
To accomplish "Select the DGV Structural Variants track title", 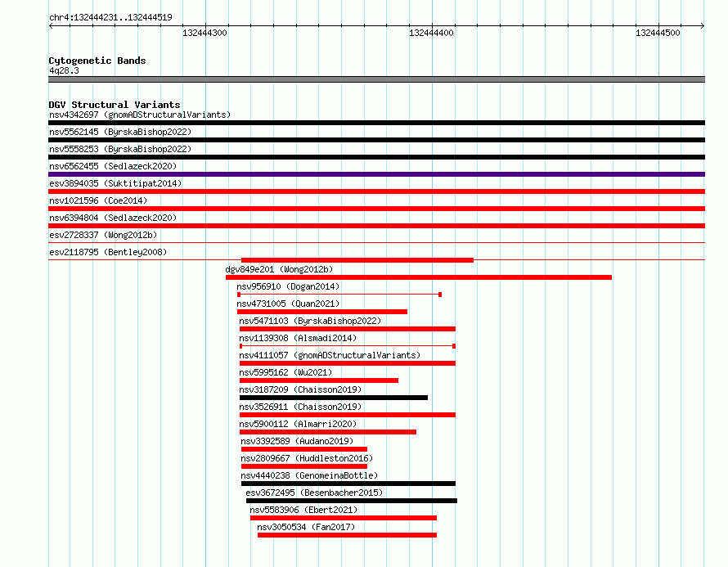I will tap(115, 105).
